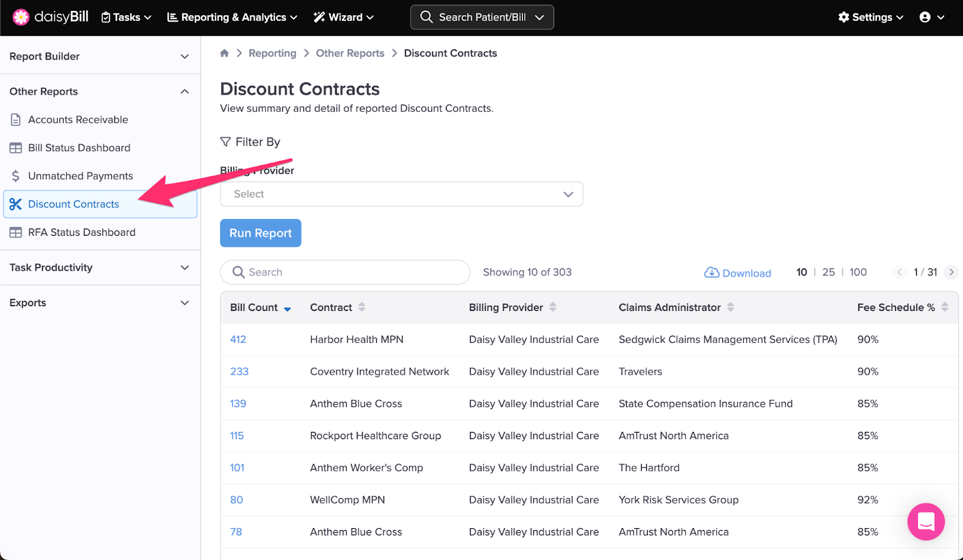Open bill count 412 link
This screenshot has width=963, height=560.
[238, 340]
